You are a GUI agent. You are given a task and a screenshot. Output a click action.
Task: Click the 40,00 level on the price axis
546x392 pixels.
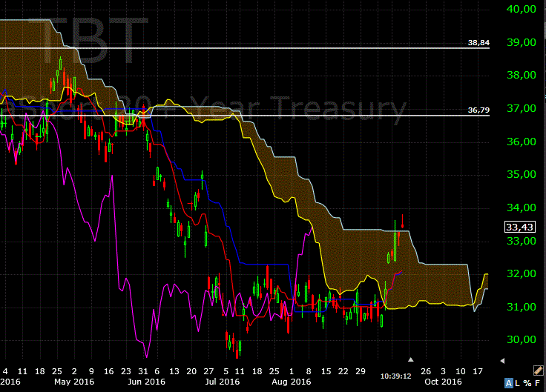coord(520,10)
